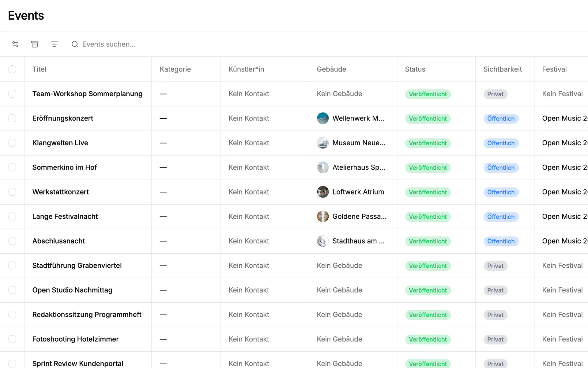Click Veröffentlicht badge in Klangwelten Live row

click(x=428, y=143)
